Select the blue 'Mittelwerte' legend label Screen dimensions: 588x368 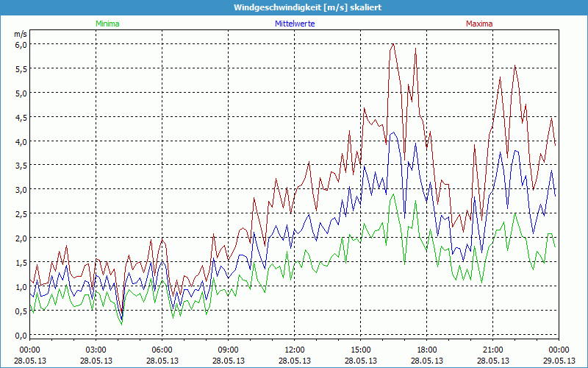[x=295, y=24]
